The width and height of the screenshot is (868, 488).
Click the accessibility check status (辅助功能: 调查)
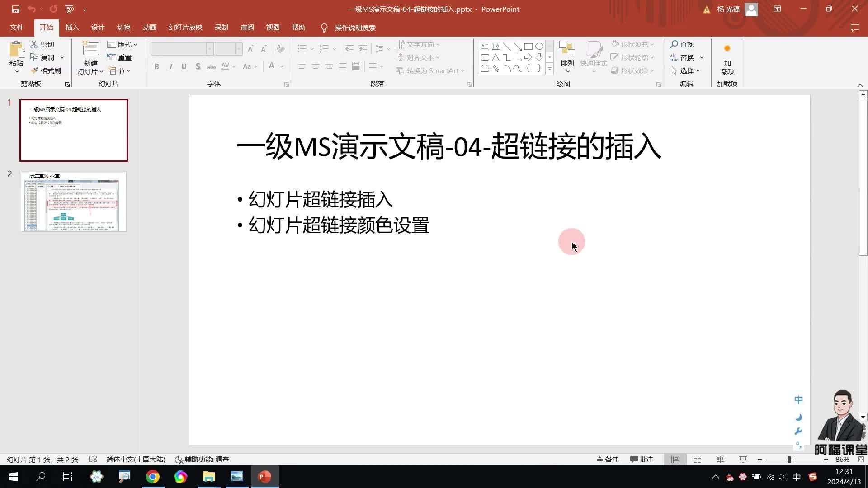coord(202,459)
